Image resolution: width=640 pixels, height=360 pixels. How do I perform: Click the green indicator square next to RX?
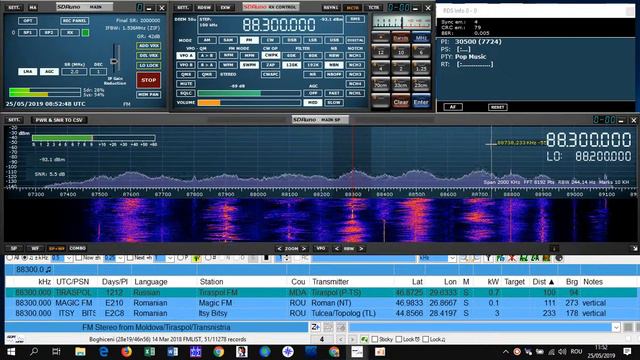point(85,33)
